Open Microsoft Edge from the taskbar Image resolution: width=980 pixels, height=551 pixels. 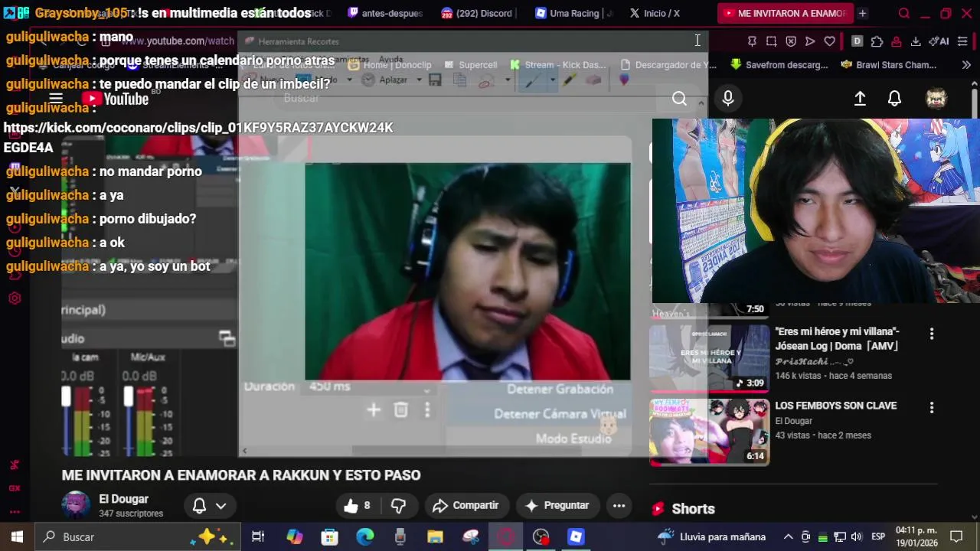(364, 536)
